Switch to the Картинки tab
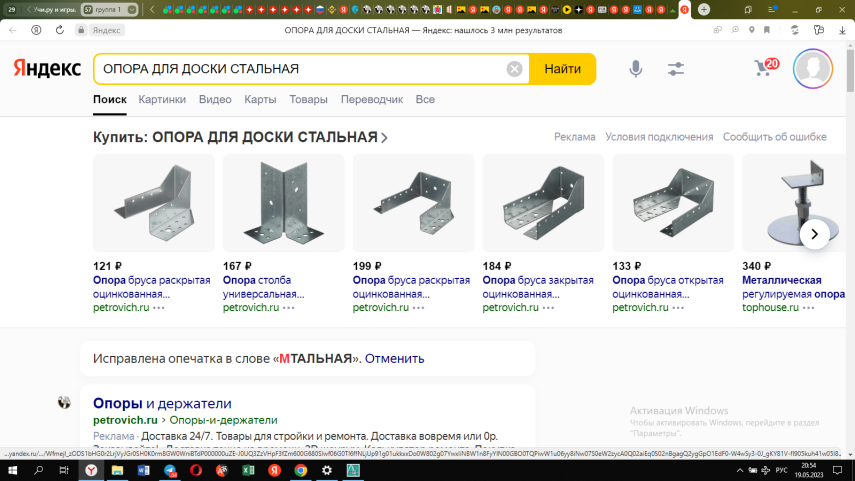The width and height of the screenshot is (855, 481). pyautogui.click(x=162, y=99)
